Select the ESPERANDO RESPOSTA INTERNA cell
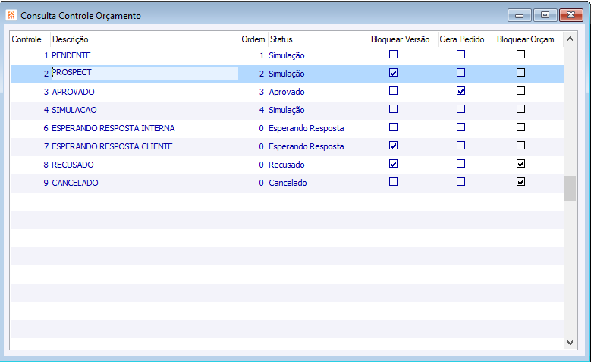The image size is (591, 364). [145, 128]
